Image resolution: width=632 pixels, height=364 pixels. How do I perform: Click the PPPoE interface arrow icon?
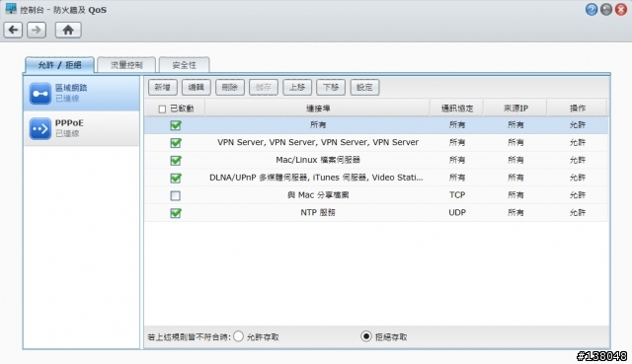point(40,128)
